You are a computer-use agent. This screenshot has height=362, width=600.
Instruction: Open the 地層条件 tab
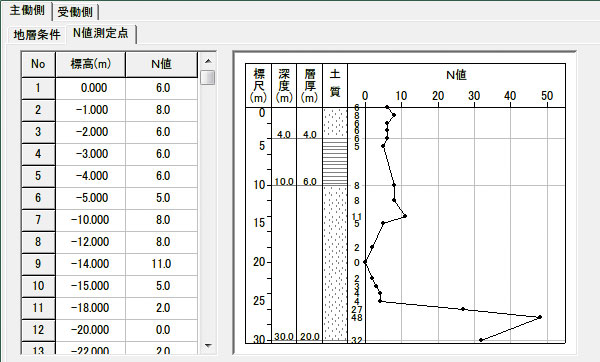click(36, 35)
